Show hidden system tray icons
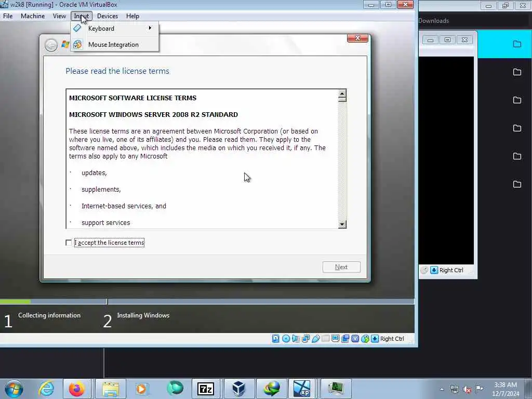 (x=442, y=389)
